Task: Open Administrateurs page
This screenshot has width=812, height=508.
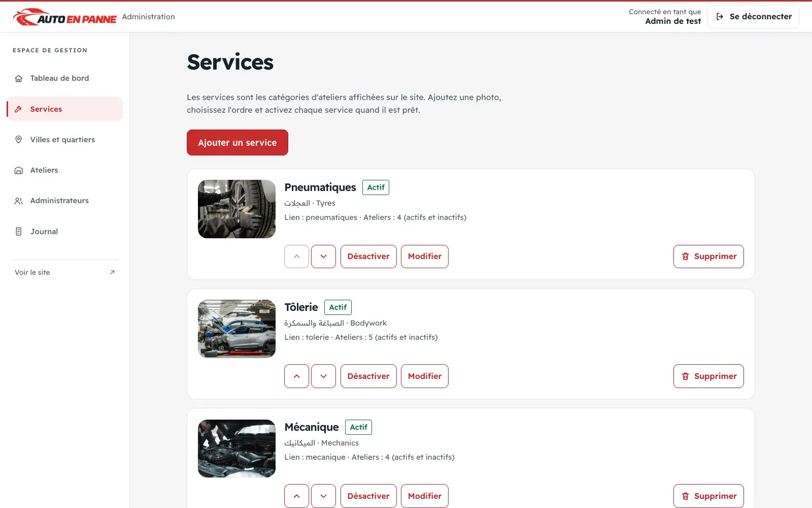Action: point(65,201)
